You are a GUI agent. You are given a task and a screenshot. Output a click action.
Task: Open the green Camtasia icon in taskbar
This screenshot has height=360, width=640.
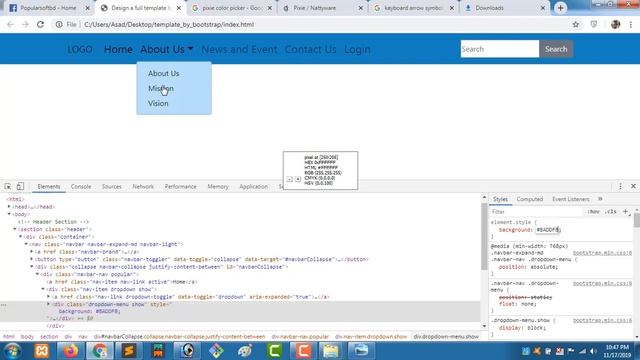274,351
